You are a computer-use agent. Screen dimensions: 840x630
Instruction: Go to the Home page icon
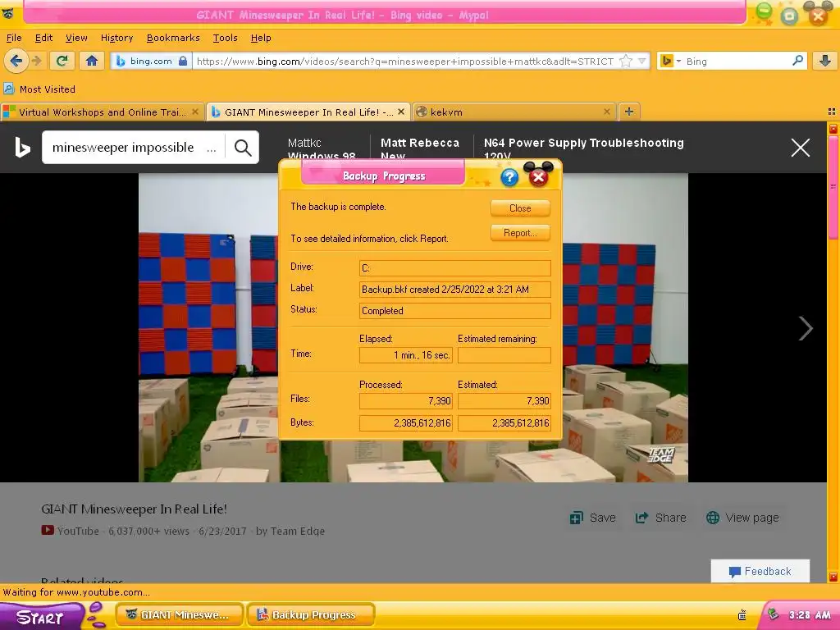point(92,61)
